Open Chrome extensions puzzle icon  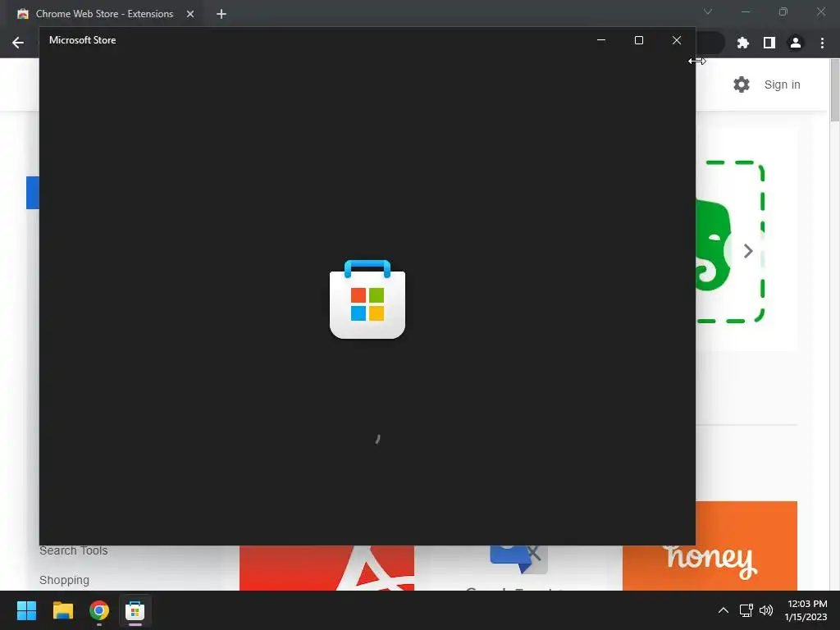tap(742, 43)
